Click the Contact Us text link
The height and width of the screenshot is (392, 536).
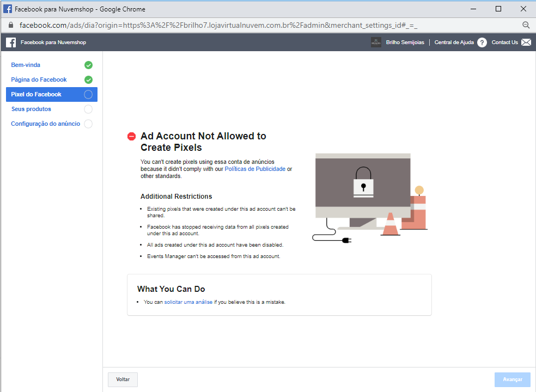504,42
